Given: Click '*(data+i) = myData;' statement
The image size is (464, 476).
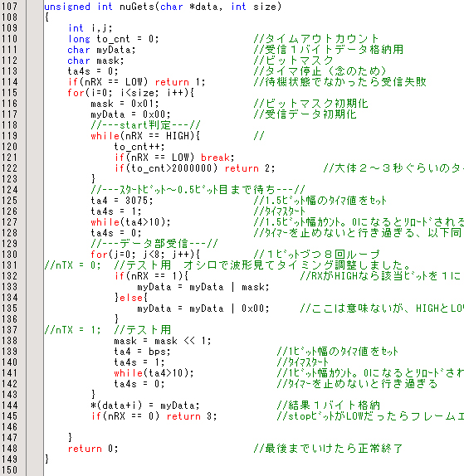Looking at the screenshot, I should [145, 406].
